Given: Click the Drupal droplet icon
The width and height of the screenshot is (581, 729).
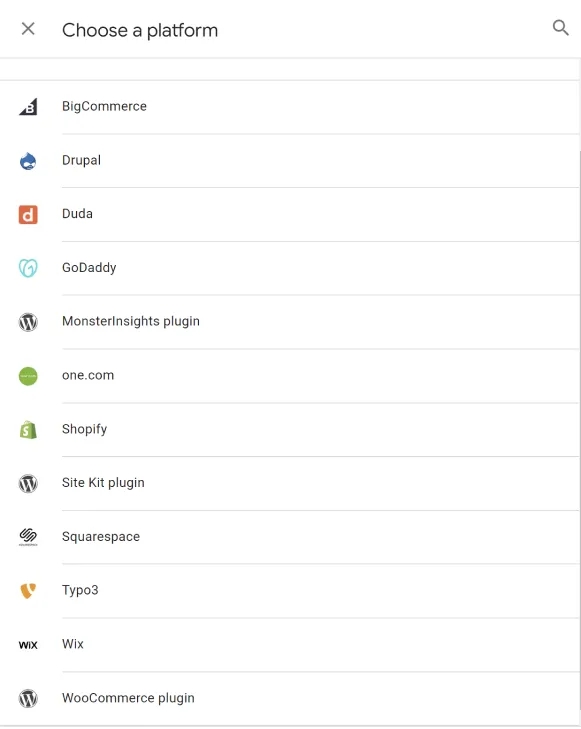Looking at the screenshot, I should [x=28, y=161].
